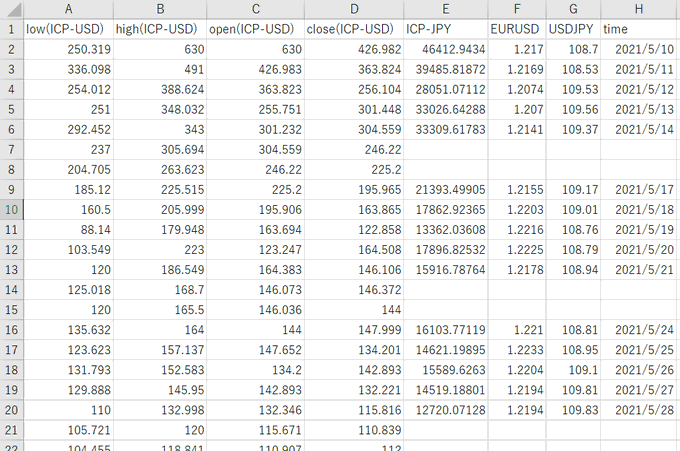680x451 pixels.
Task: Select cell with value 103.549
Action: (x=69, y=250)
